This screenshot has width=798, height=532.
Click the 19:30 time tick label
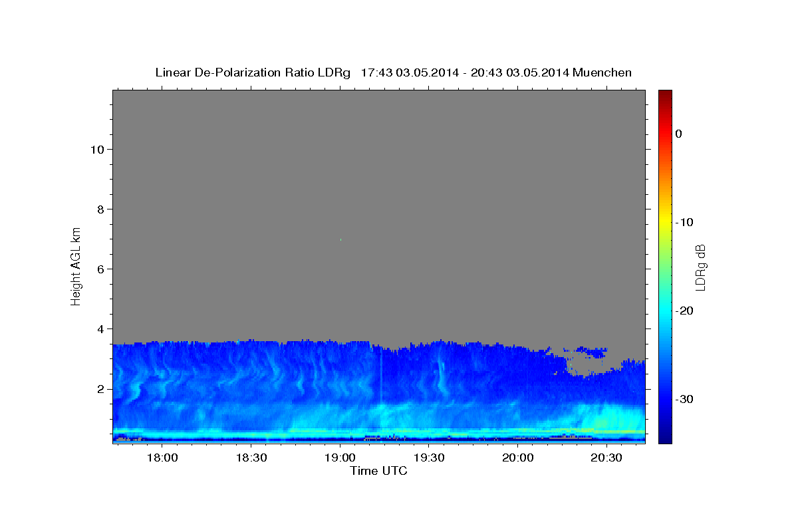click(x=429, y=458)
